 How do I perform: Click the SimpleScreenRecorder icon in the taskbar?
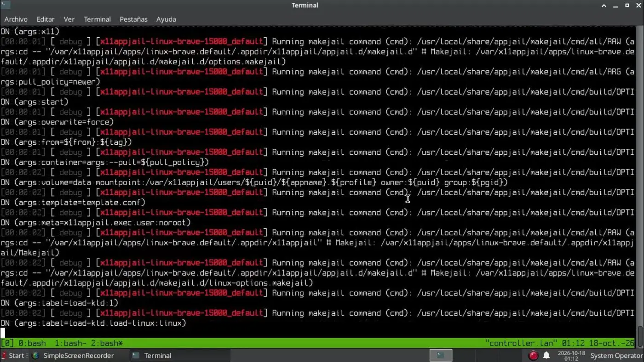(x=35, y=356)
